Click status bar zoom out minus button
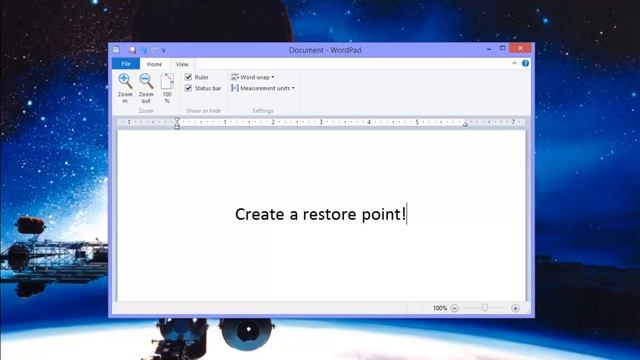The width and height of the screenshot is (640, 360). click(x=455, y=308)
